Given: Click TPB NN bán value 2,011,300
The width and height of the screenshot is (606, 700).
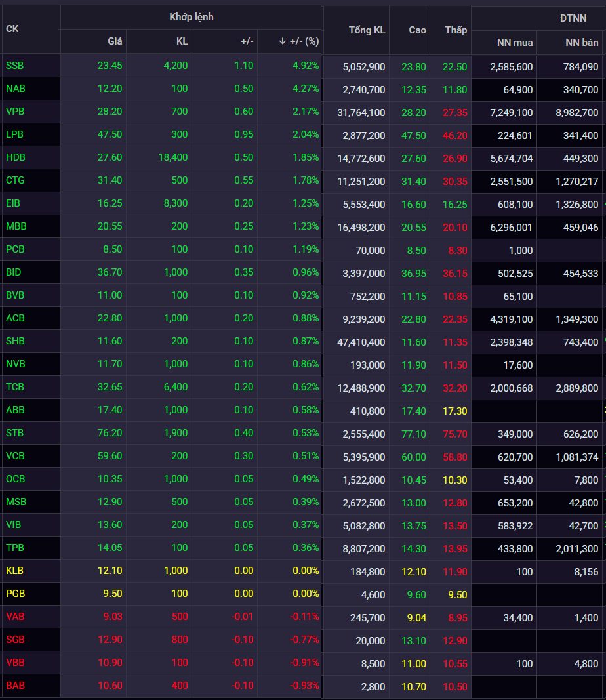Looking at the screenshot, I should [576, 549].
